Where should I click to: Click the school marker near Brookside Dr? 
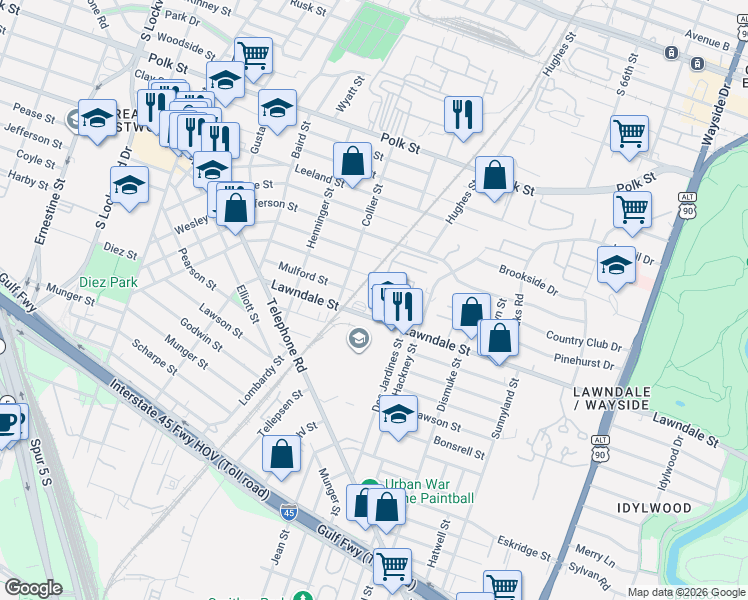[x=616, y=265]
